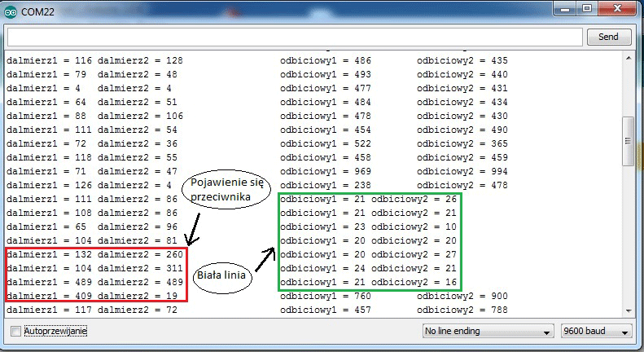Click the 'Pojawienie się przeciwnika' oval annotation
The width and height of the screenshot is (644, 352).
point(219,189)
